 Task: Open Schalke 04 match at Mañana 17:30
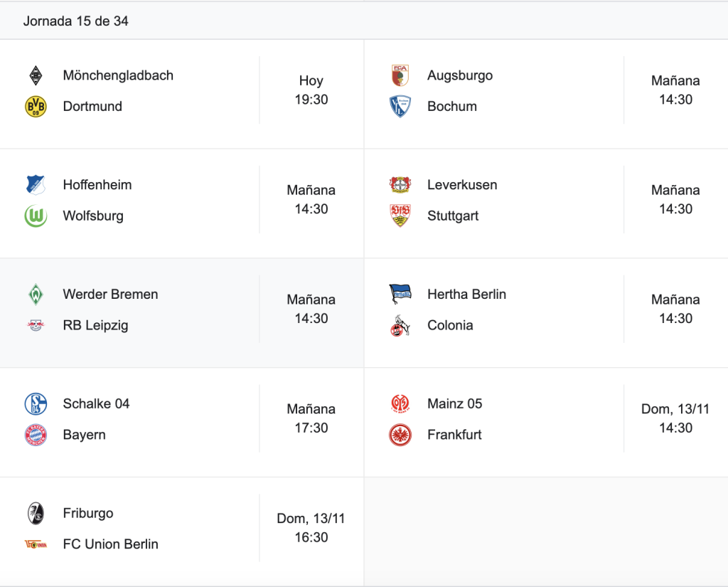point(182,423)
